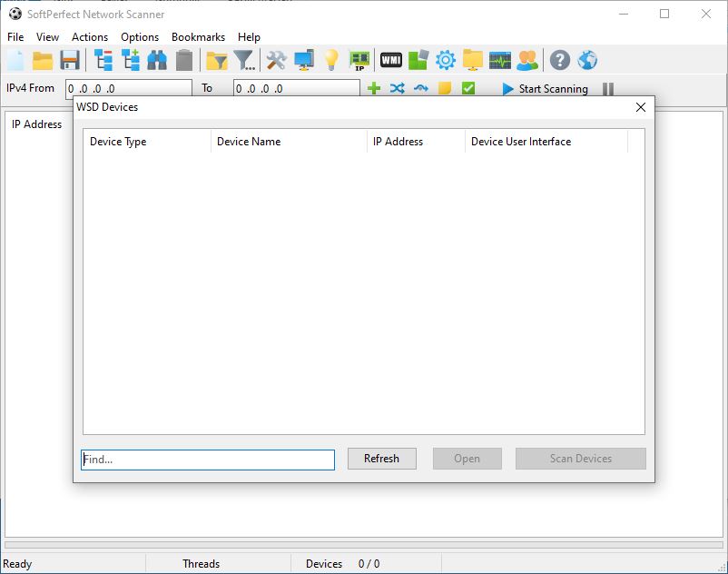Click the New document toolbar icon
Screen dimensions: 728x574
pyautogui.click(x=15, y=60)
